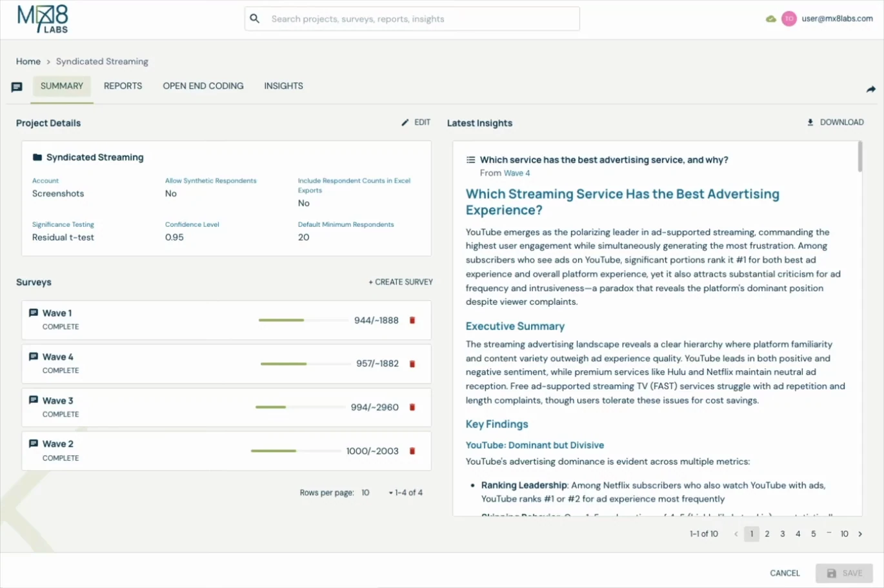Image resolution: width=884 pixels, height=588 pixels.
Task: Open the Rows per page dropdown
Action: pos(376,493)
